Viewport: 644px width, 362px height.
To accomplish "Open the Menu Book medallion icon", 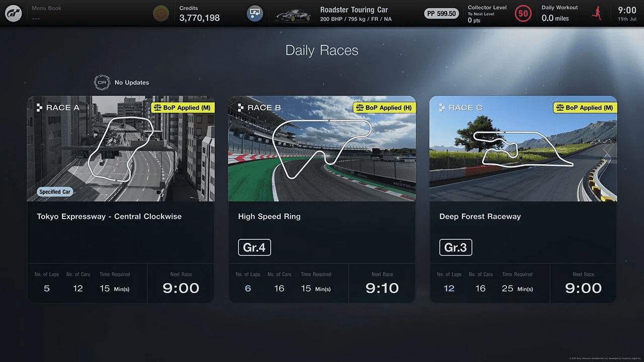I will [x=161, y=14].
